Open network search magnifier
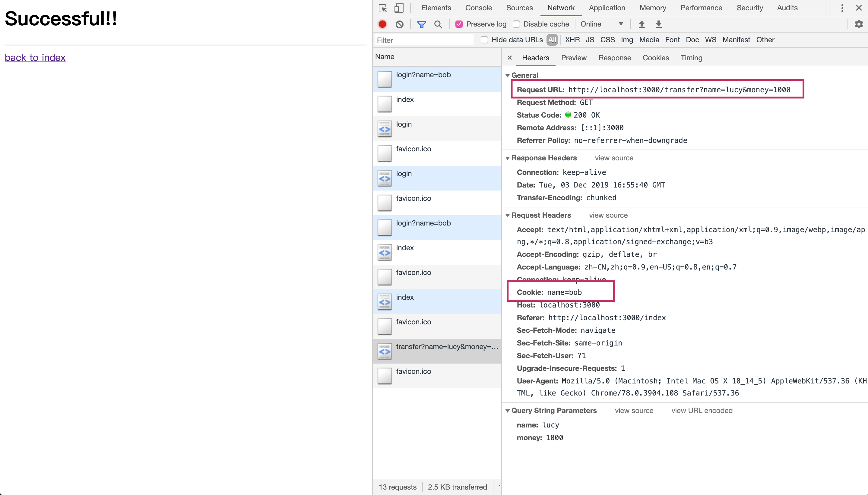 438,24
